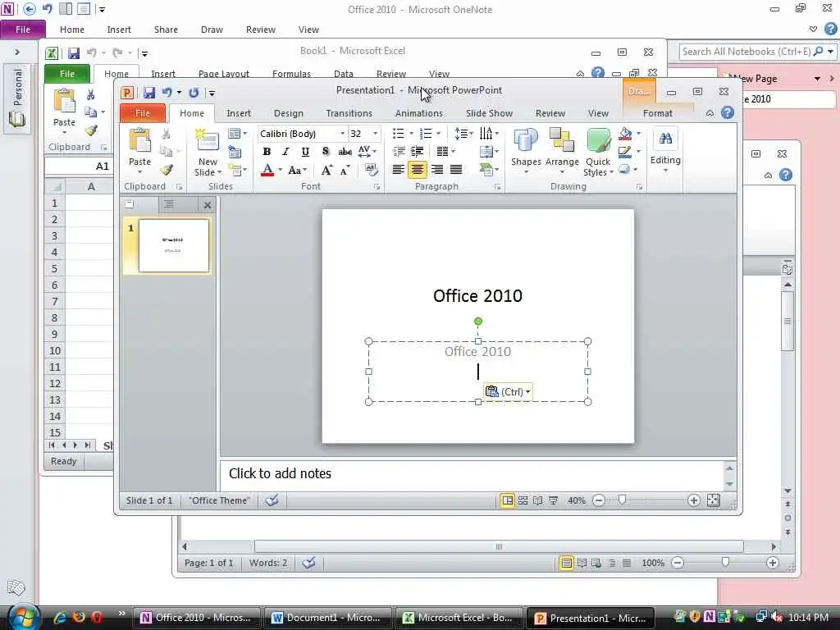The image size is (840, 630).
Task: Save the presentation using PowerPoint quick access icon
Action: click(149, 92)
